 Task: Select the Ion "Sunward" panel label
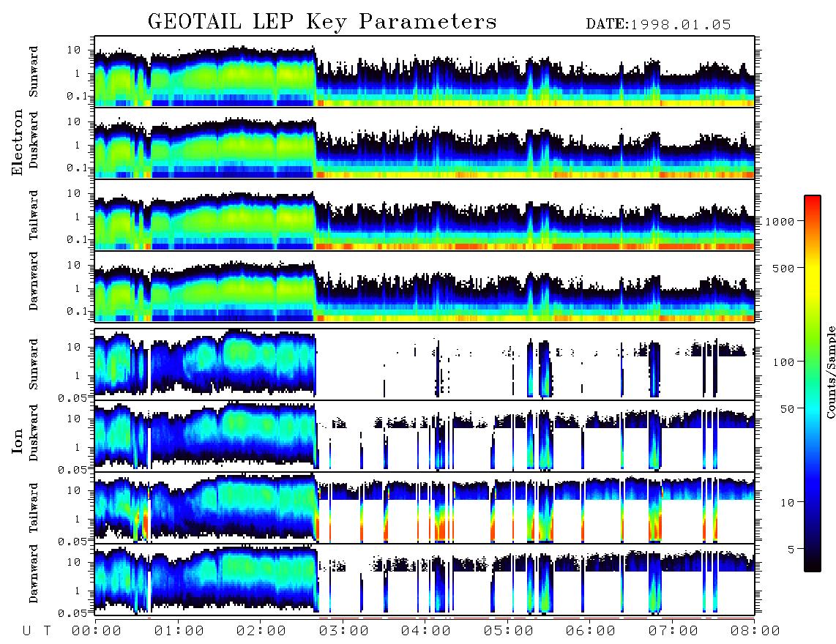point(34,364)
